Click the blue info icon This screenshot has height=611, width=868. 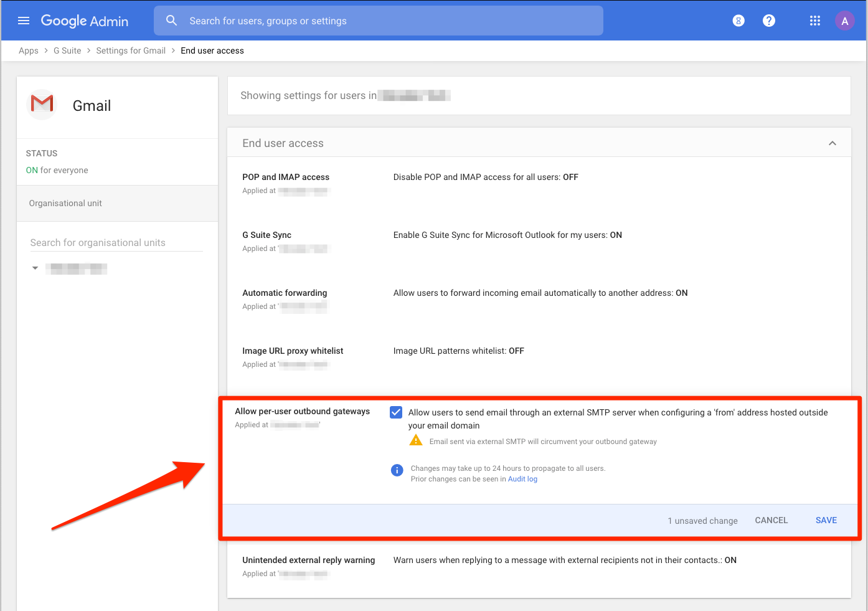(397, 470)
